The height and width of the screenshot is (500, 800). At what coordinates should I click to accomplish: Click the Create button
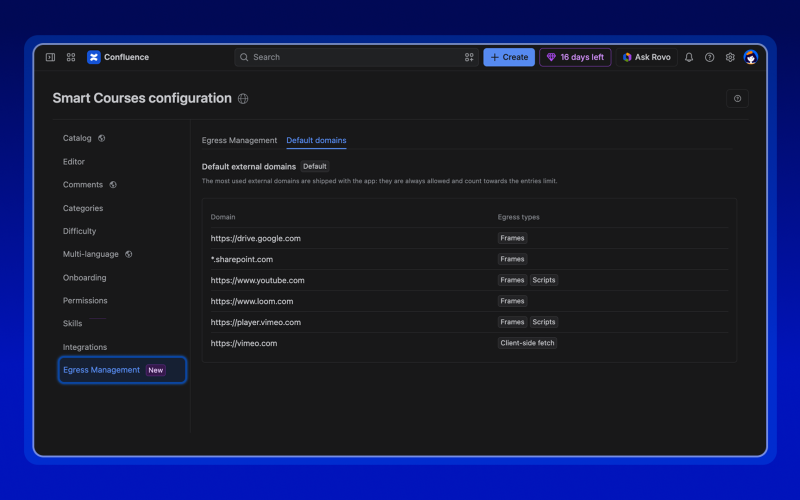tap(509, 57)
